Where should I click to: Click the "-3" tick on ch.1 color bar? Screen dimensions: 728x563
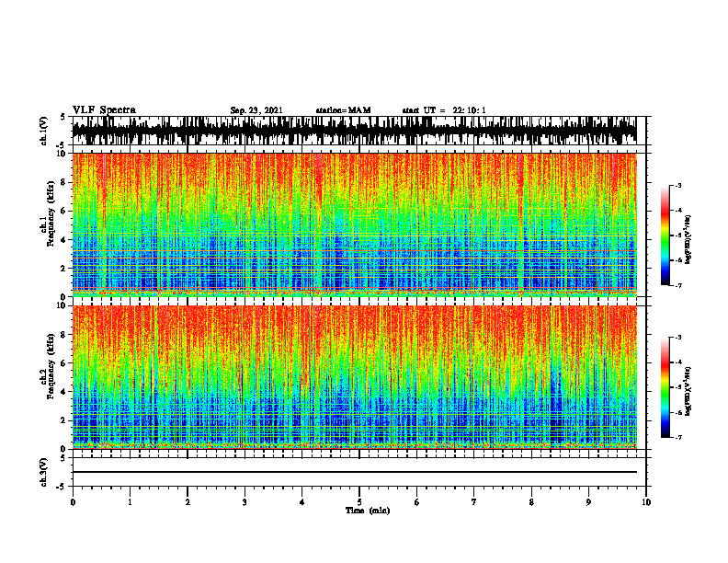pos(677,186)
